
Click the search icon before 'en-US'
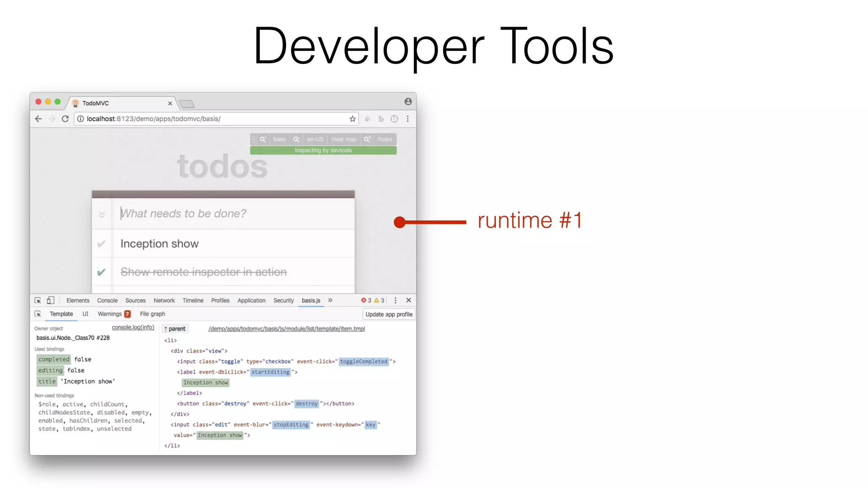tap(297, 139)
